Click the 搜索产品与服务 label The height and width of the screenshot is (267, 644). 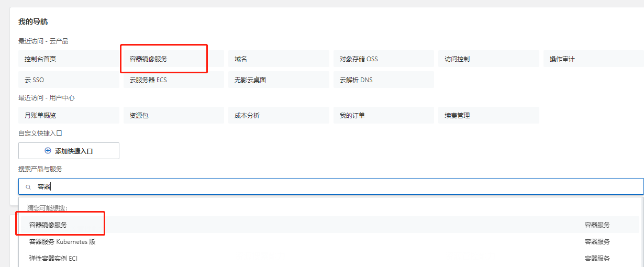tap(40, 169)
